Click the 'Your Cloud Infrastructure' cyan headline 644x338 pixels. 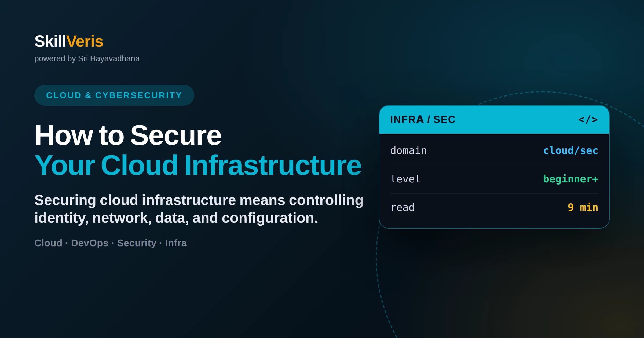[x=198, y=166]
